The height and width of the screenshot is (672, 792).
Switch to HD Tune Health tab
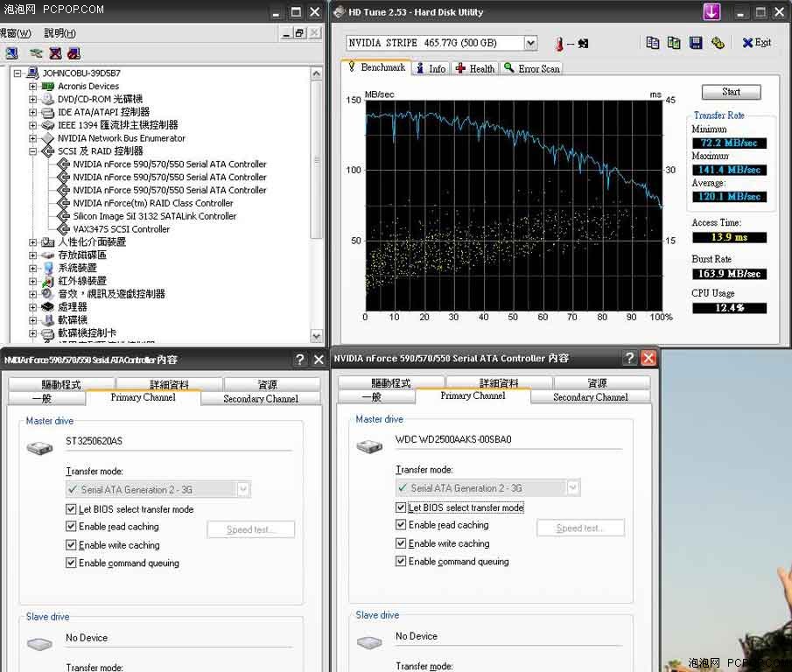(x=475, y=68)
